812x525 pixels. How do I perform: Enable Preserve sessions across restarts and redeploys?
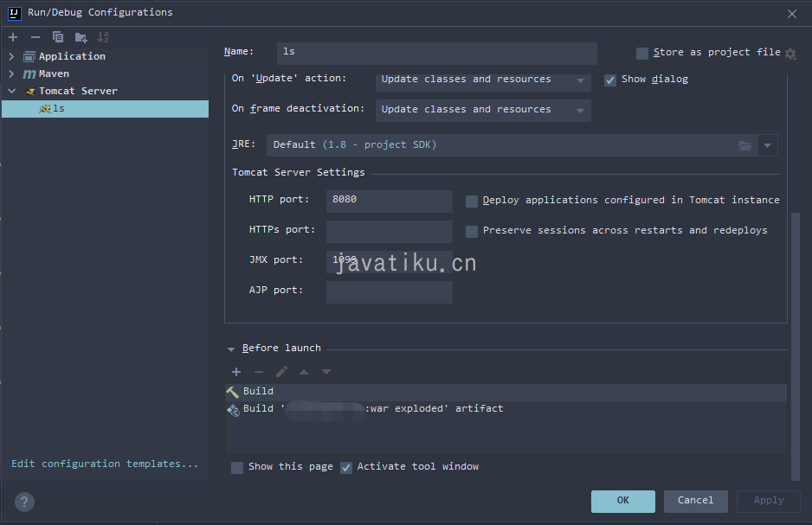(x=472, y=231)
